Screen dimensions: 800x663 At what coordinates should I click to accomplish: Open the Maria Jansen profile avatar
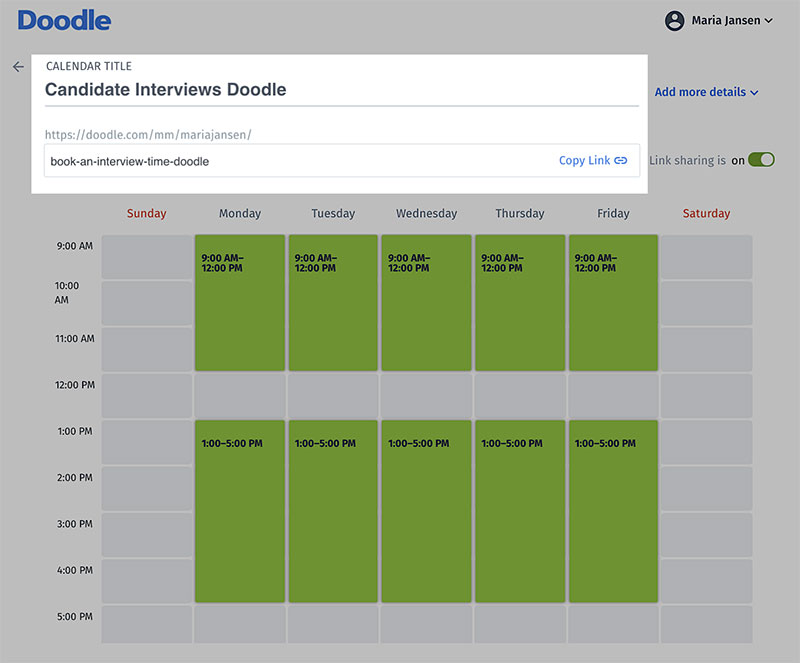(x=674, y=21)
